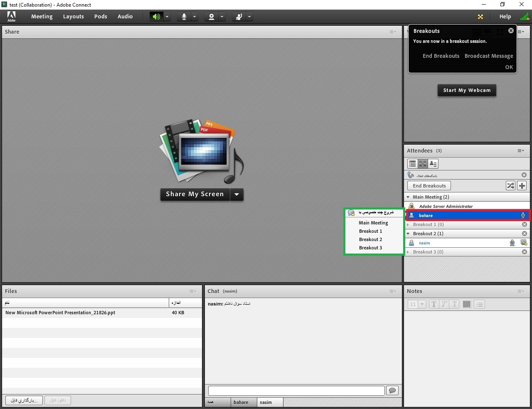Open webcam options dropdown arrow
Screen dimensions: 532x409
pos(222,17)
